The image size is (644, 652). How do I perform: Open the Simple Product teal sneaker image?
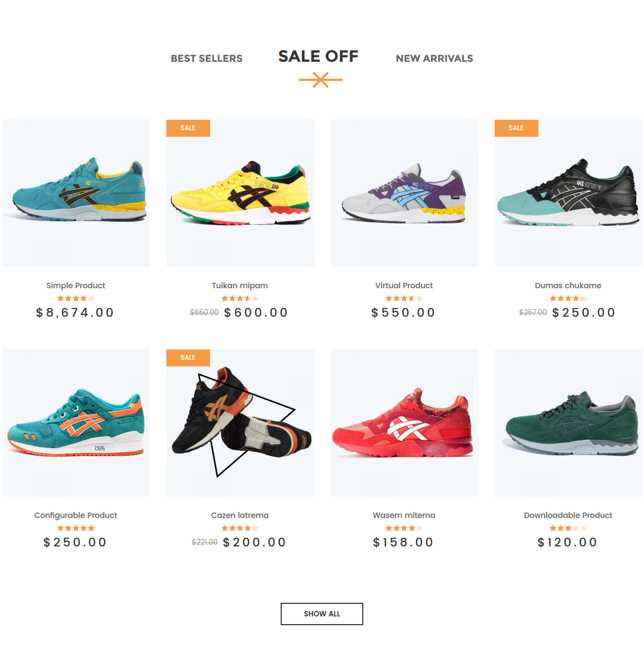pos(76,193)
